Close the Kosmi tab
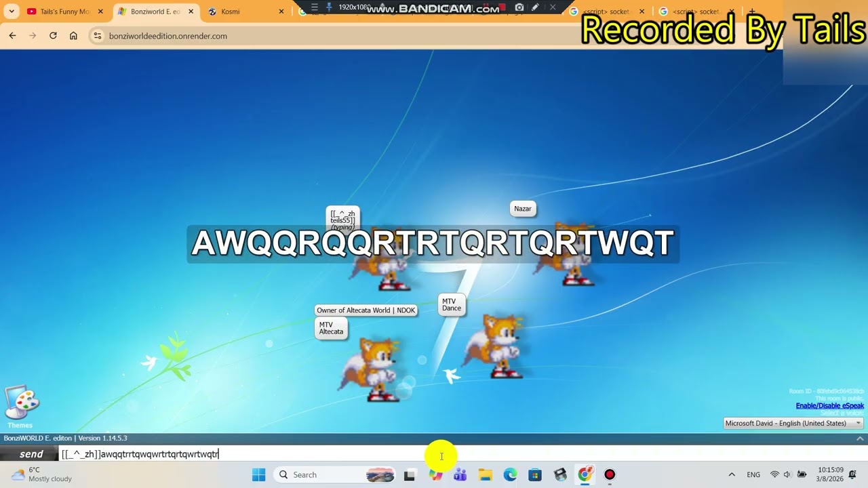 281,12
